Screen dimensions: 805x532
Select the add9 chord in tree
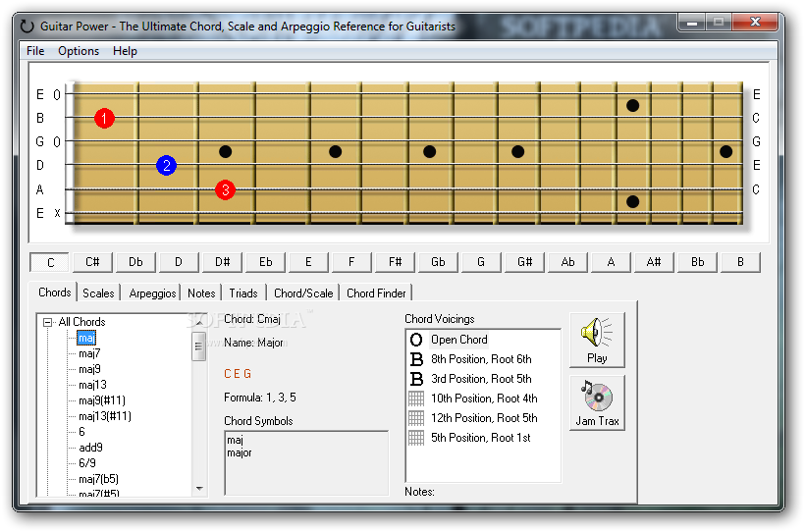(90, 448)
